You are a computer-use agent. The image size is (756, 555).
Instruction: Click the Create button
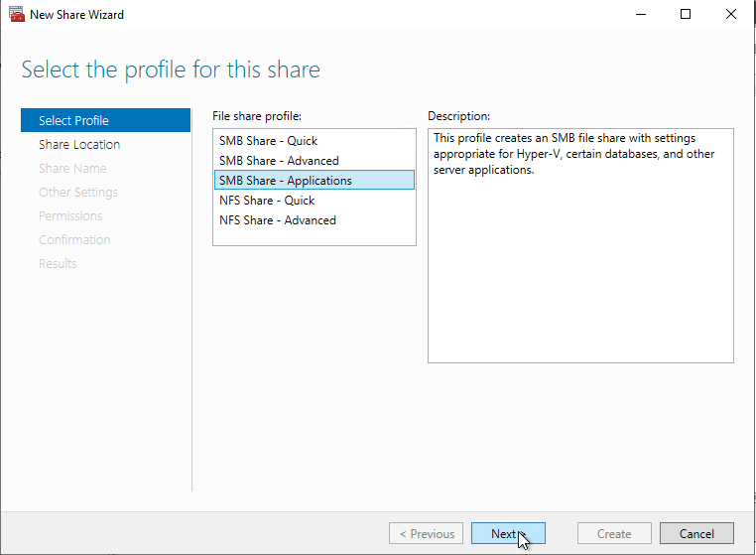(614, 533)
